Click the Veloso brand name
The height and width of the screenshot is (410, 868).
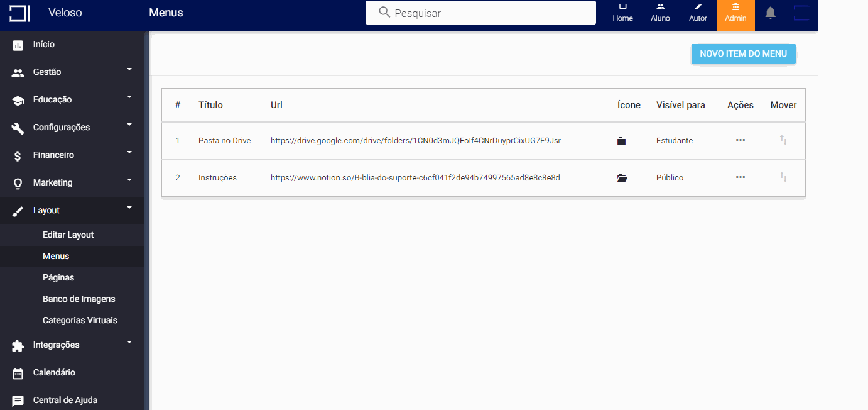coord(65,13)
